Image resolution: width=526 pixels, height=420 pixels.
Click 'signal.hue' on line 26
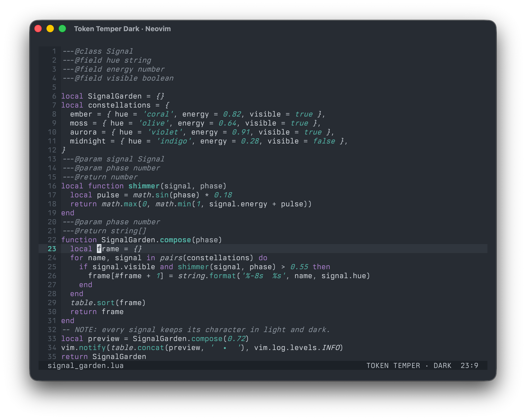[344, 276]
